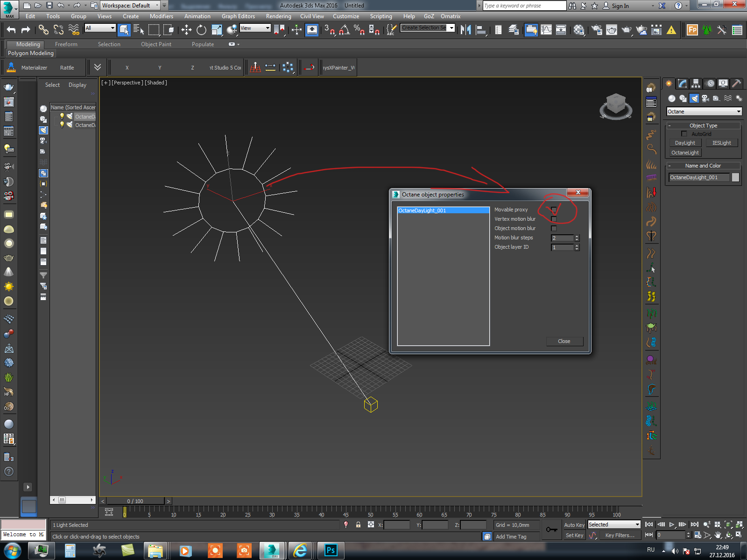Open the Octane category dropdown
This screenshot has height=560, width=747.
(x=704, y=112)
